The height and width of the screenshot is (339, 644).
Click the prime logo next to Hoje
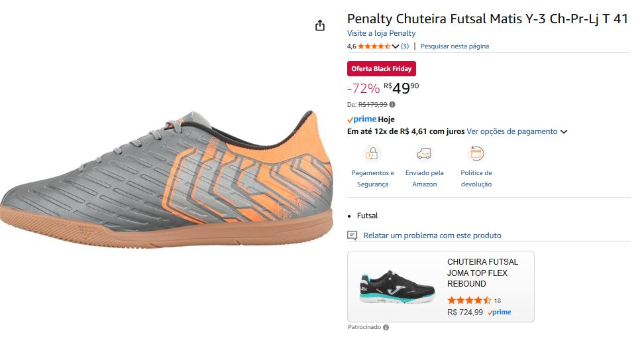[x=362, y=119]
